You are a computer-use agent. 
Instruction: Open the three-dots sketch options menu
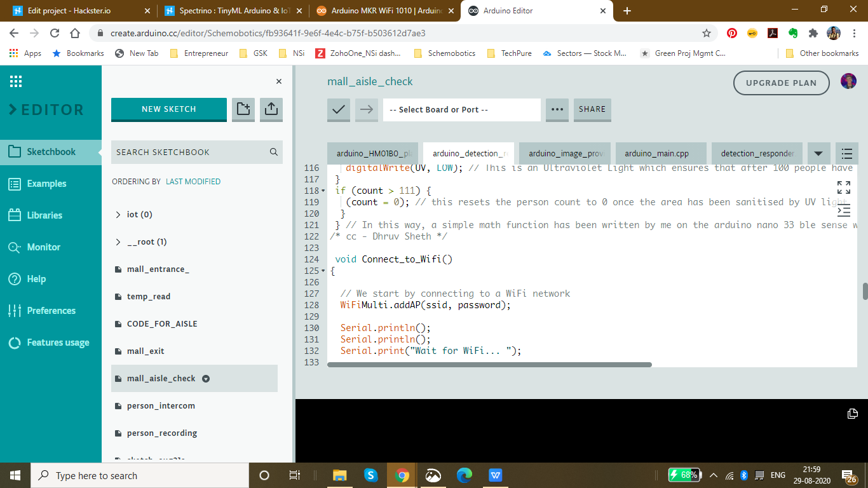coord(557,109)
